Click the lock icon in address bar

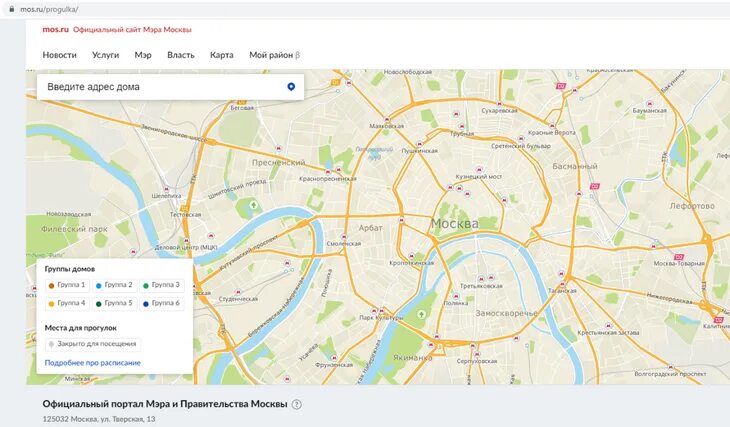[12, 9]
